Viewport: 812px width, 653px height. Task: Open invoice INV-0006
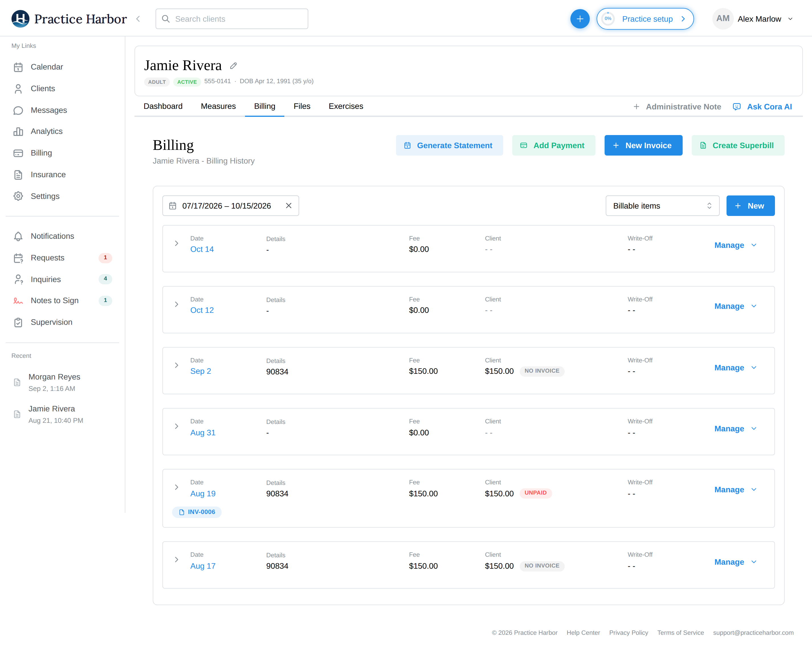pyautogui.click(x=197, y=512)
